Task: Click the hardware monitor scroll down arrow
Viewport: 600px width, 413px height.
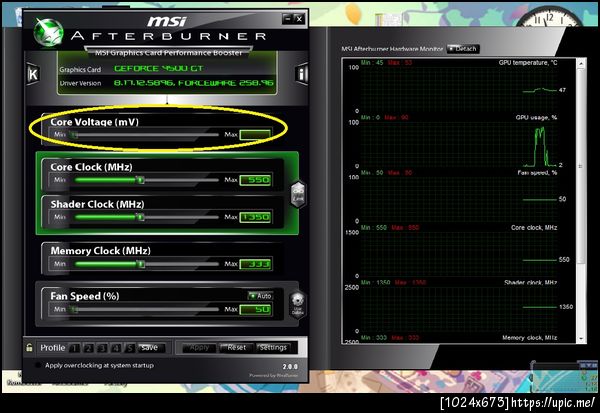Action: coord(581,339)
